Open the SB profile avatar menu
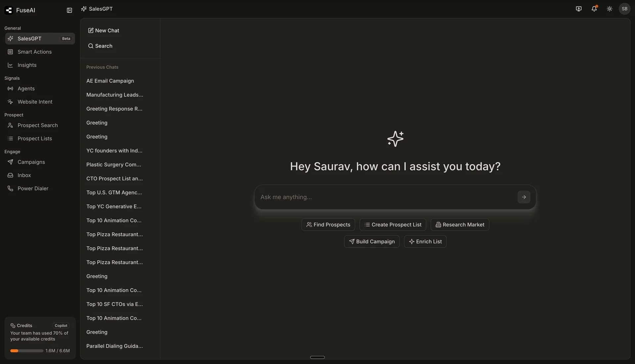The image size is (635, 364). click(625, 9)
